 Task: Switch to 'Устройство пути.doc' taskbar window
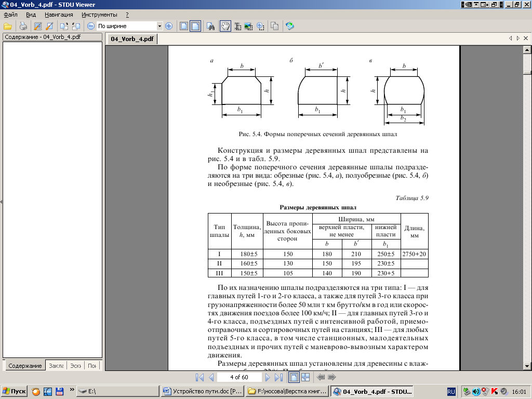click(x=203, y=392)
